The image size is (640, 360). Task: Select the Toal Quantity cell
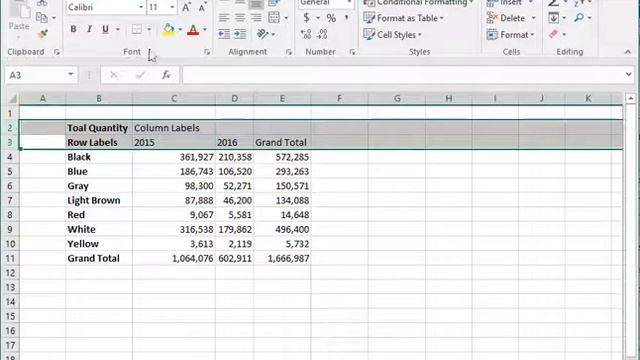tap(99, 128)
